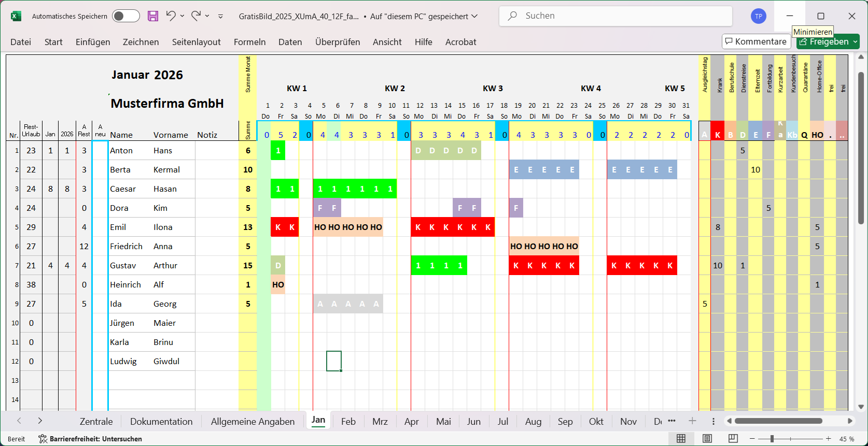Switch to Page Layout view icon
Image resolution: width=868 pixels, height=446 pixels.
click(707, 439)
